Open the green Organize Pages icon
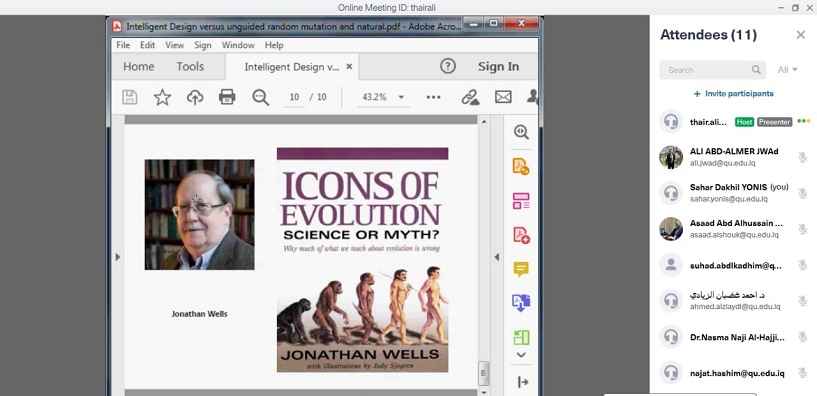817x396 pixels. [x=521, y=337]
